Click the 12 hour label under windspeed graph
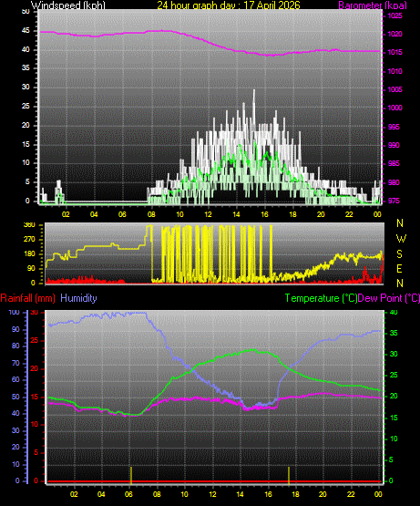This screenshot has width=420, height=506. tap(208, 214)
